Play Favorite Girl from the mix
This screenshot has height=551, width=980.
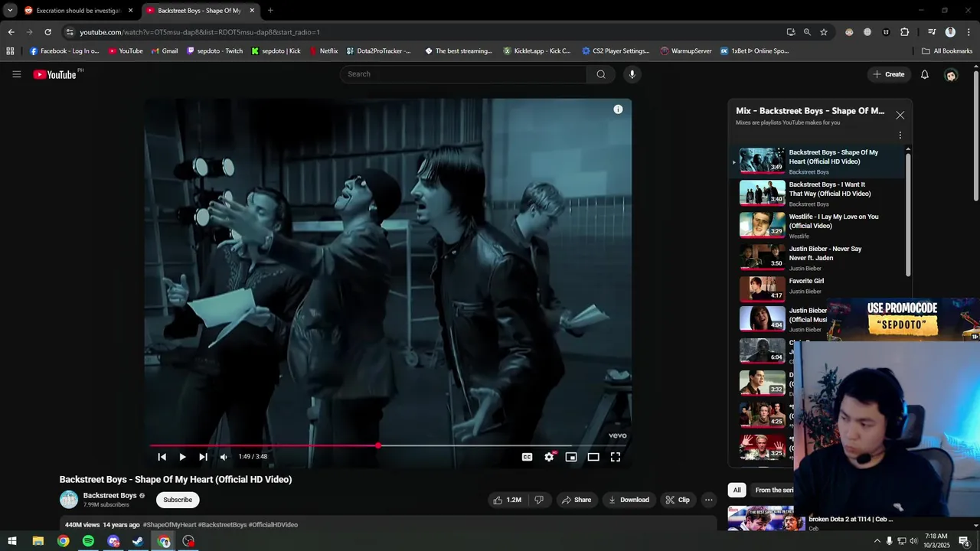point(817,289)
